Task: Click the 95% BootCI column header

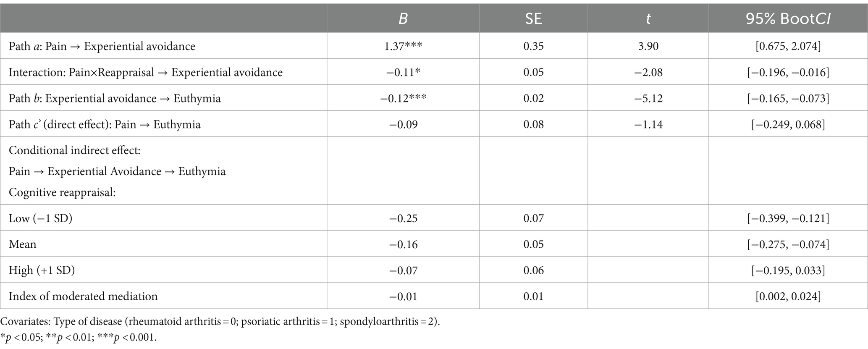Action: click(x=788, y=18)
